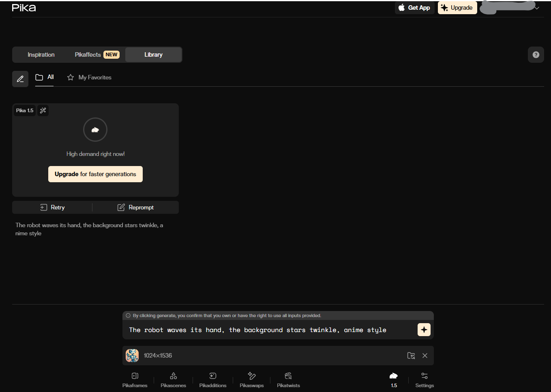
Task: Click Upgrade for faster generations
Action: click(95, 174)
